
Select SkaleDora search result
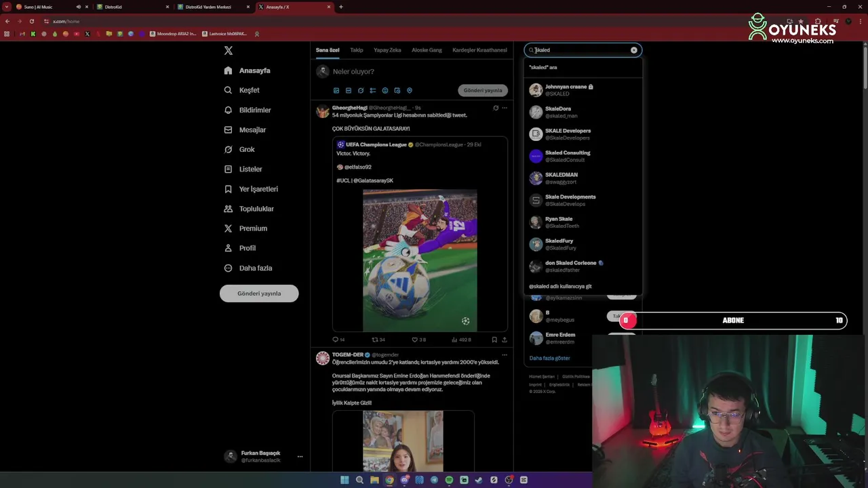[583, 112]
